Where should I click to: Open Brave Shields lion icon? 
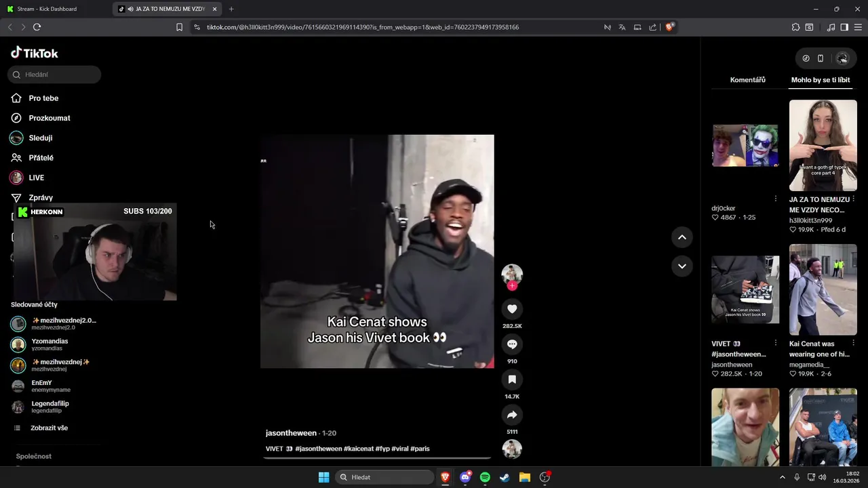tap(669, 27)
